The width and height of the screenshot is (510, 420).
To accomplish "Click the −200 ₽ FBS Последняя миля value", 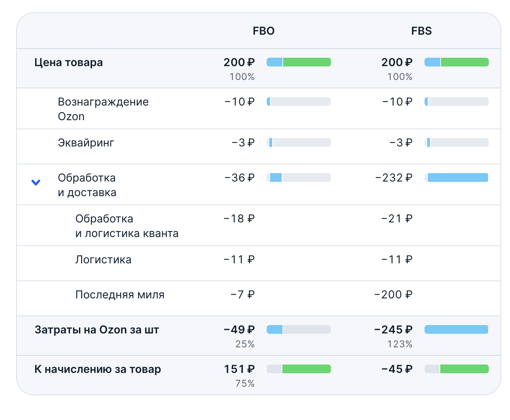I will pyautogui.click(x=393, y=295).
